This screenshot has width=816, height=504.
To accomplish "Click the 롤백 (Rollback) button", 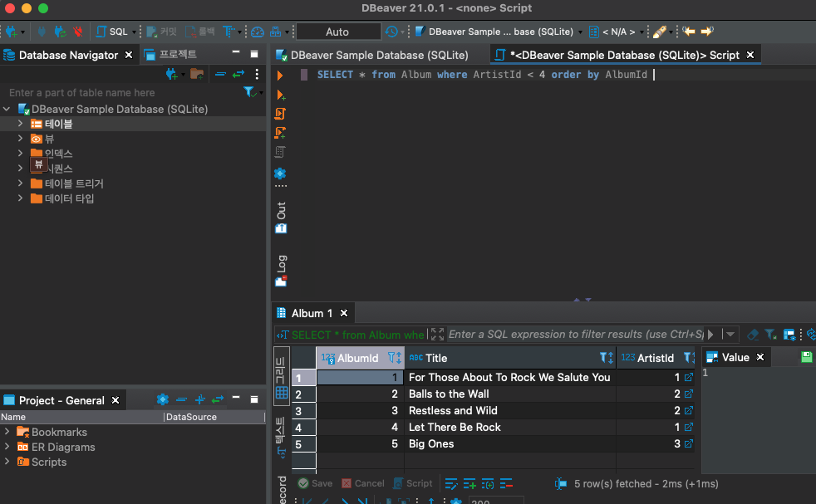I will (199, 32).
